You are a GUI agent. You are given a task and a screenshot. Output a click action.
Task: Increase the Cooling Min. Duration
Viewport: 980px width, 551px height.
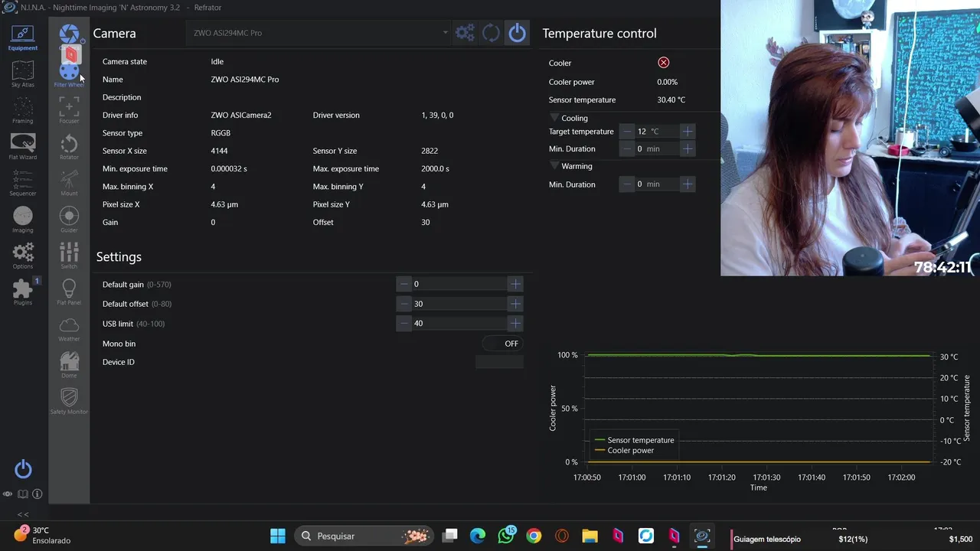click(688, 149)
